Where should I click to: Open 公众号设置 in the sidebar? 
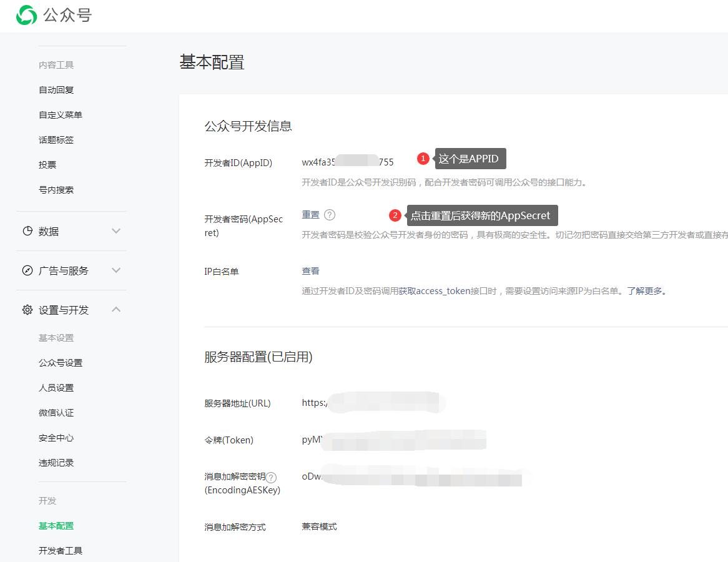[x=61, y=363]
